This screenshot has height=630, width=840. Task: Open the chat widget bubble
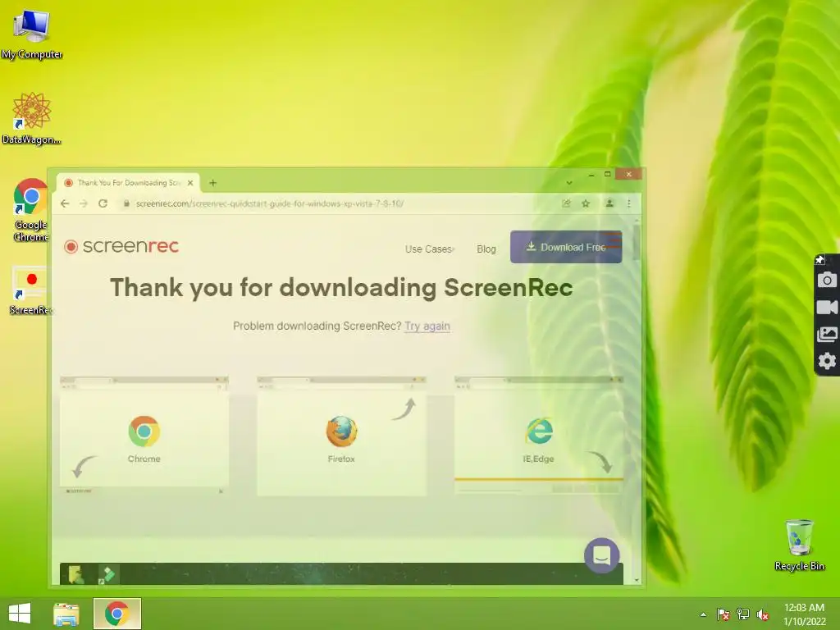(x=601, y=555)
